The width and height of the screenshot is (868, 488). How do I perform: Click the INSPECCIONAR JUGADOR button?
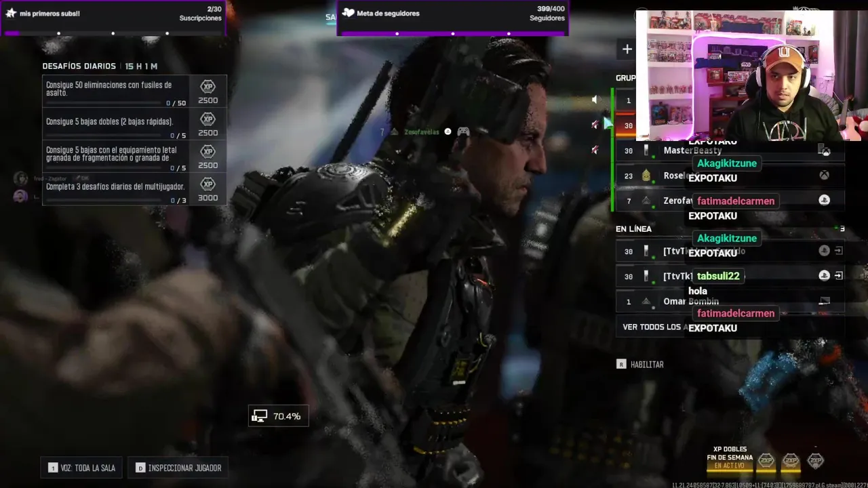click(x=178, y=468)
